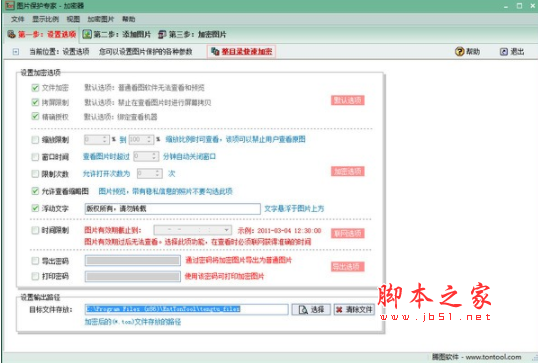Click the application title bar icon
This screenshot has height=363, width=538.
(x=10, y=5)
